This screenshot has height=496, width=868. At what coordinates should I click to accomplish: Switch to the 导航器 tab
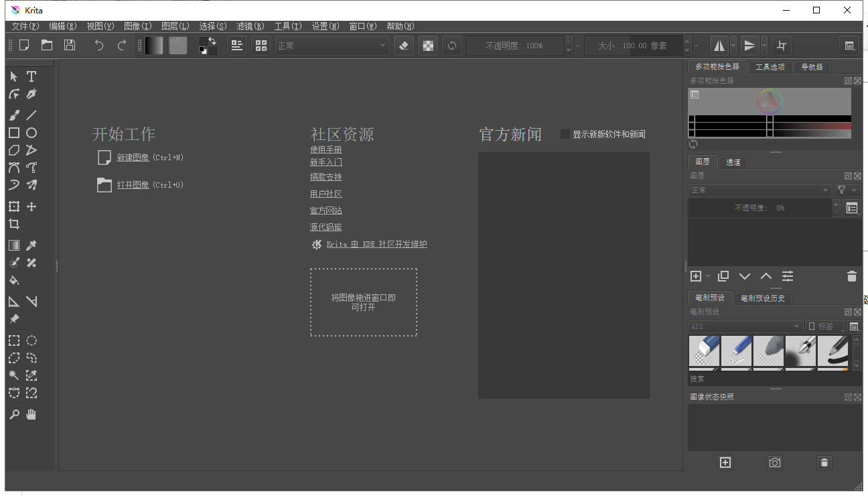point(812,67)
